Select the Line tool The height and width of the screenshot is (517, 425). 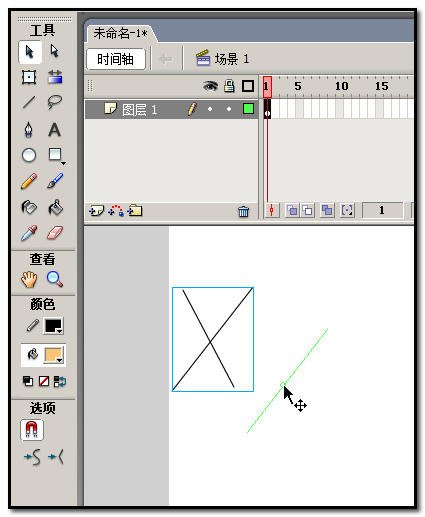pyautogui.click(x=29, y=102)
